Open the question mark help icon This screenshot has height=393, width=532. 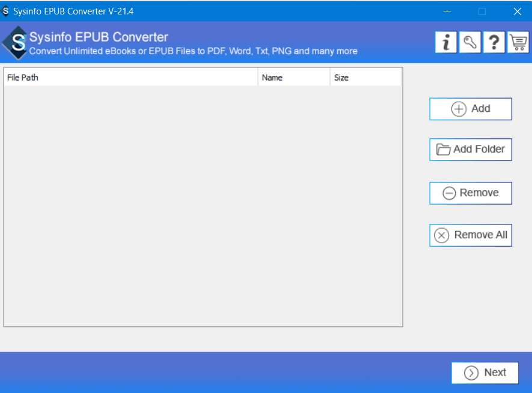point(494,42)
